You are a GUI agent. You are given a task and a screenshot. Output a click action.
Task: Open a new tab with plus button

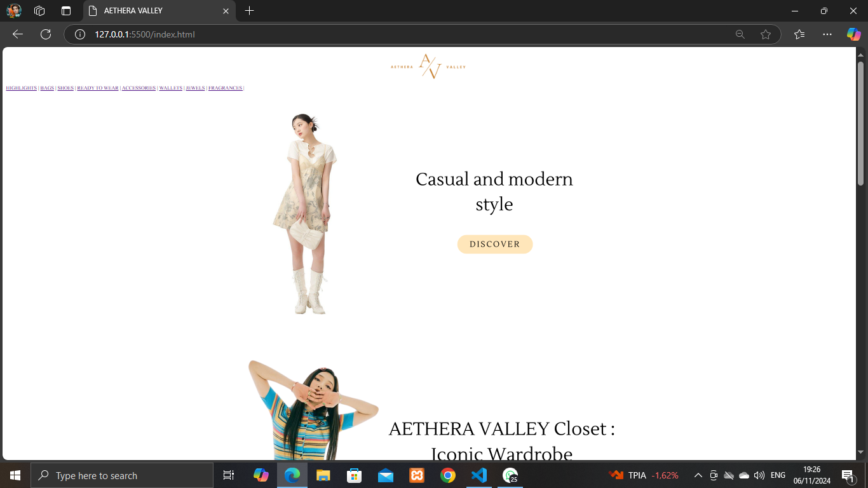(x=249, y=11)
